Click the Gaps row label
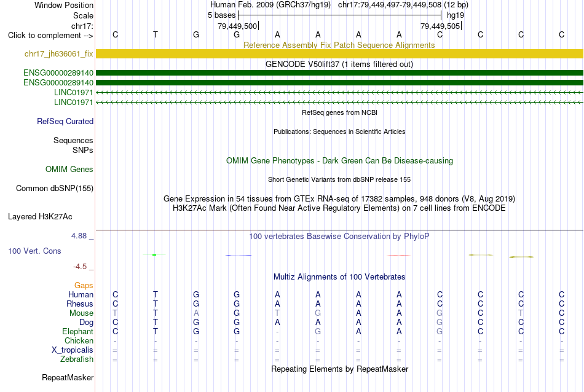Viewport: 584px width, 392px height. point(84,286)
